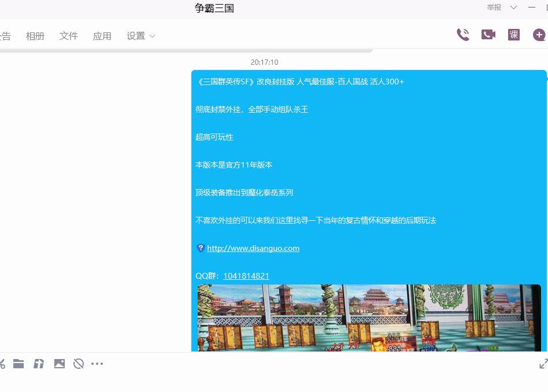Viewport: 548px width, 392px height.
Task: Open the folder icon to send a file
Action: click(18, 364)
